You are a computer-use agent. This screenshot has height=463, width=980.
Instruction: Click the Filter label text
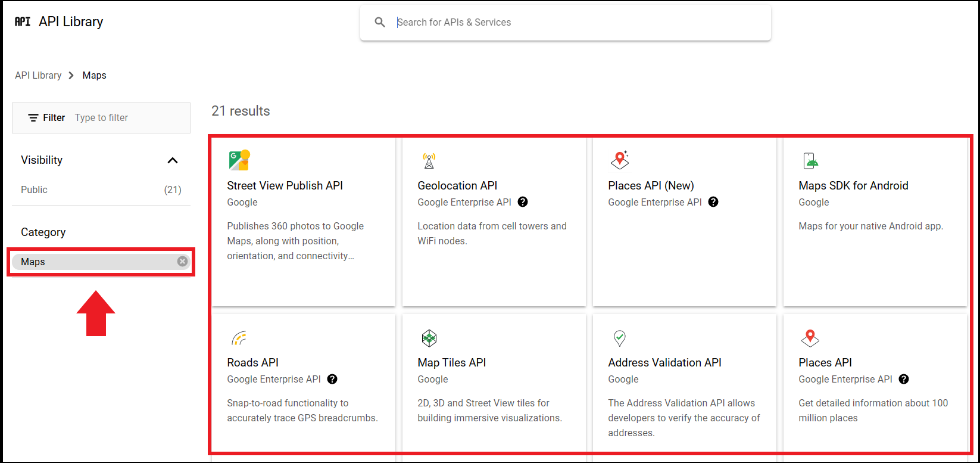coord(54,117)
